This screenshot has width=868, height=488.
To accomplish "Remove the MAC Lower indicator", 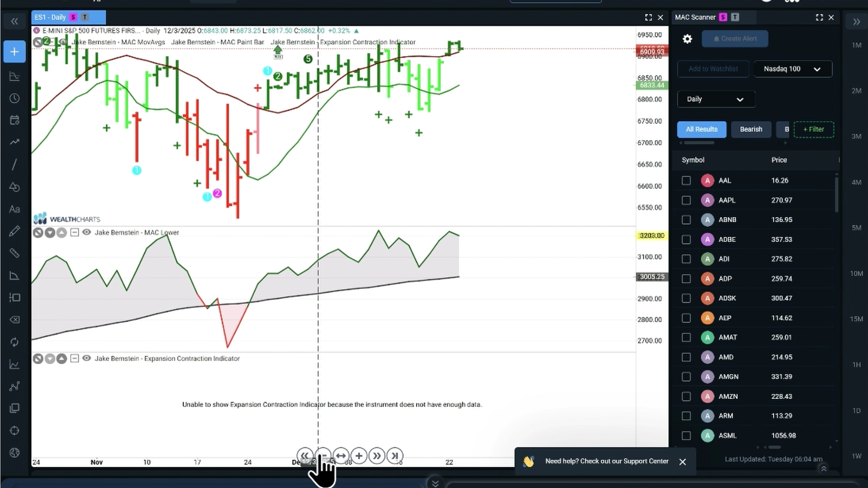I will [38, 233].
